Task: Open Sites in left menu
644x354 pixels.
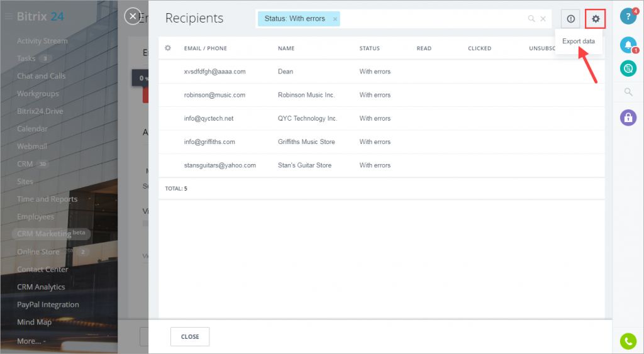Action: [25, 182]
